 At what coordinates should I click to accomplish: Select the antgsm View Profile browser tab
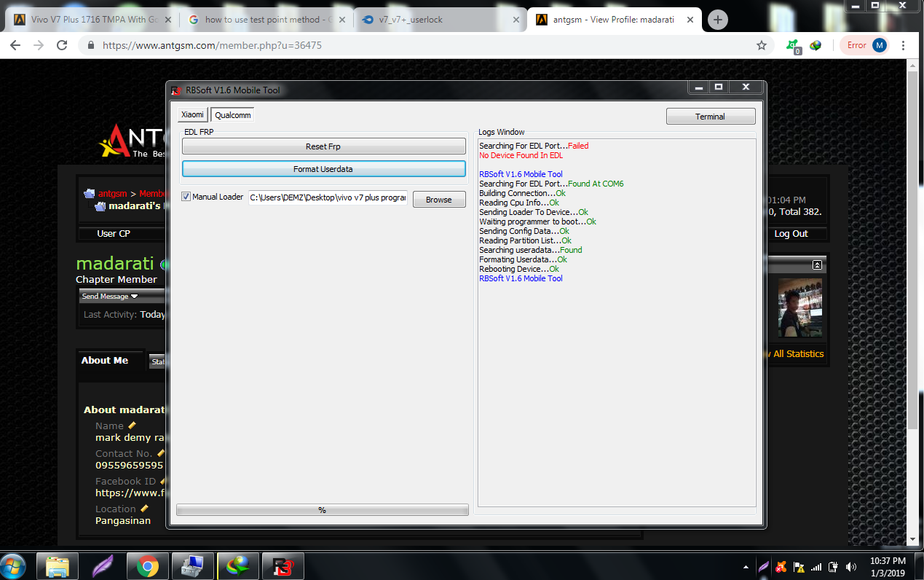tap(613, 20)
